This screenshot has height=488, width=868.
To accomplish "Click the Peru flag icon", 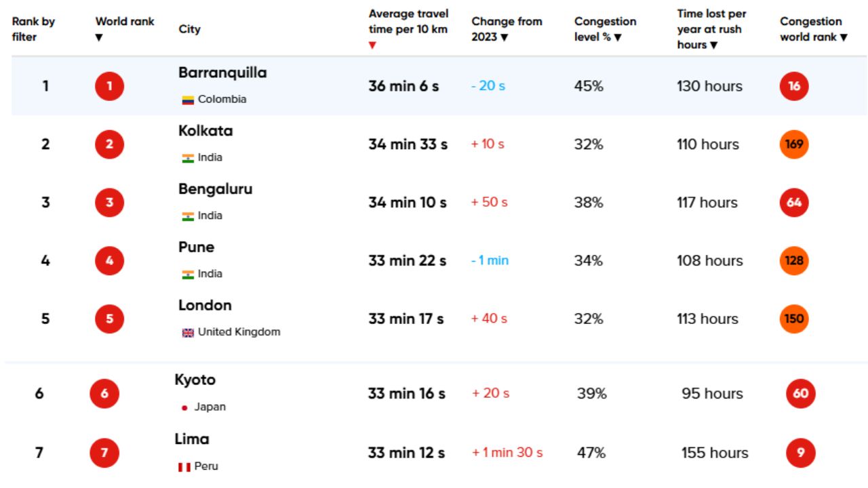I will pos(184,467).
